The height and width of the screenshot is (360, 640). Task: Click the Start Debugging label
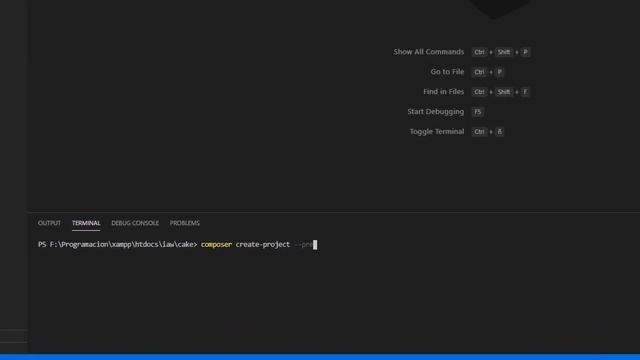pos(436,111)
